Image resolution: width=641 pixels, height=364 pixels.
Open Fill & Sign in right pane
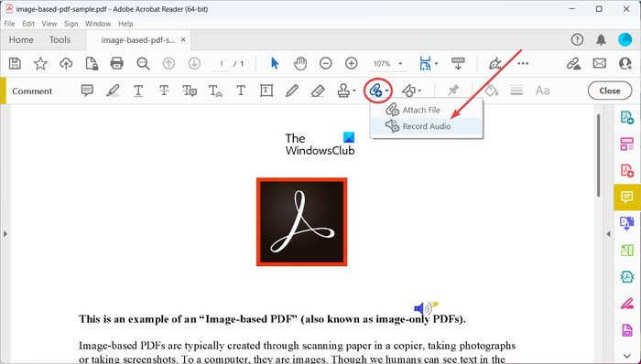pyautogui.click(x=627, y=304)
